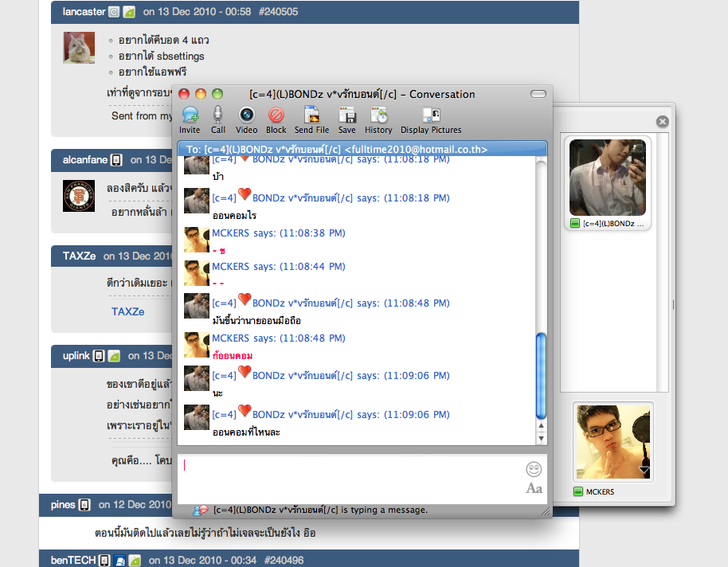The width and height of the screenshot is (728, 567).
Task: Click into the message input field
Action: point(351,479)
